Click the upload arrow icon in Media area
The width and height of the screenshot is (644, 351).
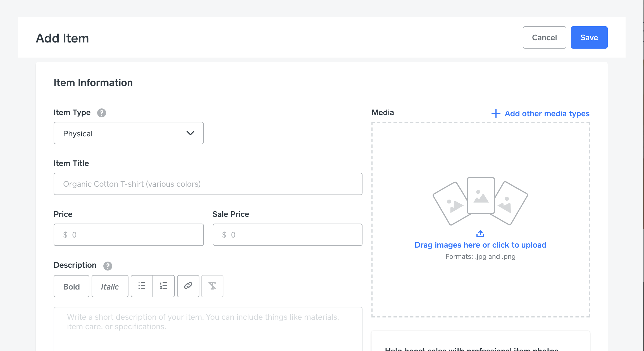click(x=480, y=234)
